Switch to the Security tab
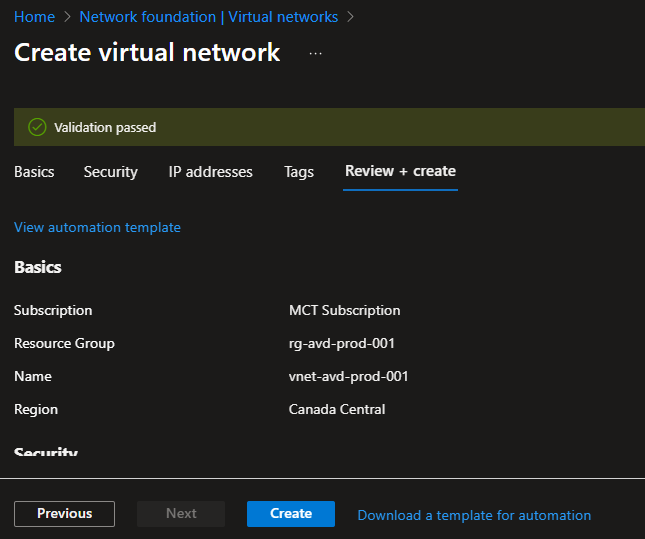The width and height of the screenshot is (645, 539). click(x=110, y=172)
